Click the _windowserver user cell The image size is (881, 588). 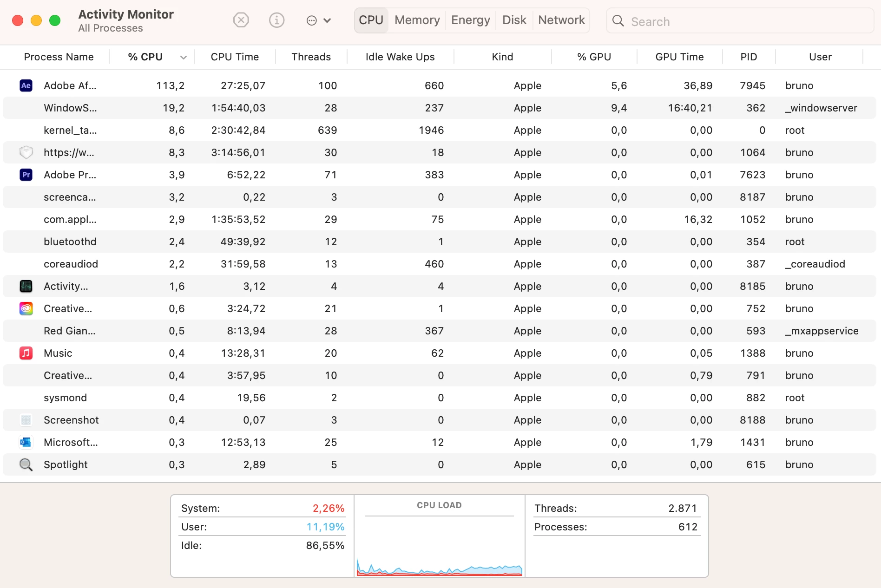[821, 108]
